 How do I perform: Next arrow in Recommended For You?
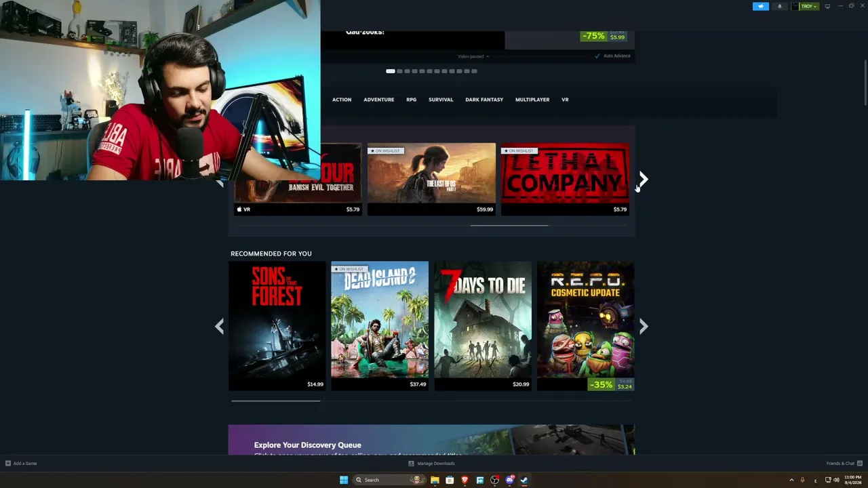coord(644,327)
